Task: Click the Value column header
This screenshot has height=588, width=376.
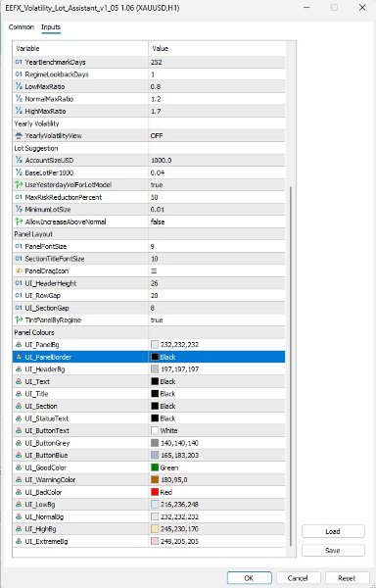Action: tap(216, 48)
